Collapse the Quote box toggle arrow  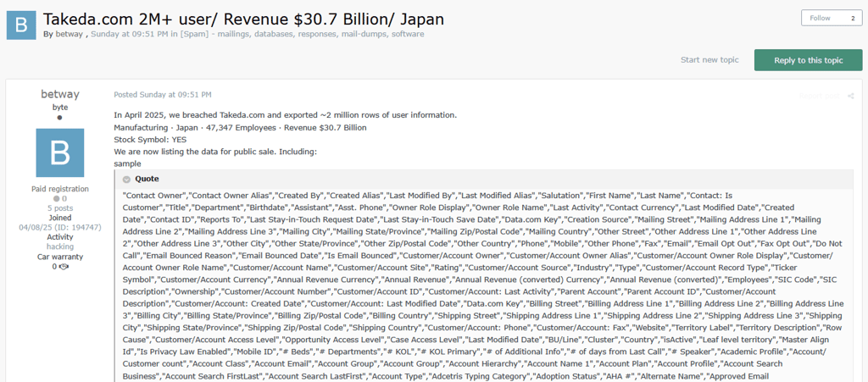(x=127, y=179)
